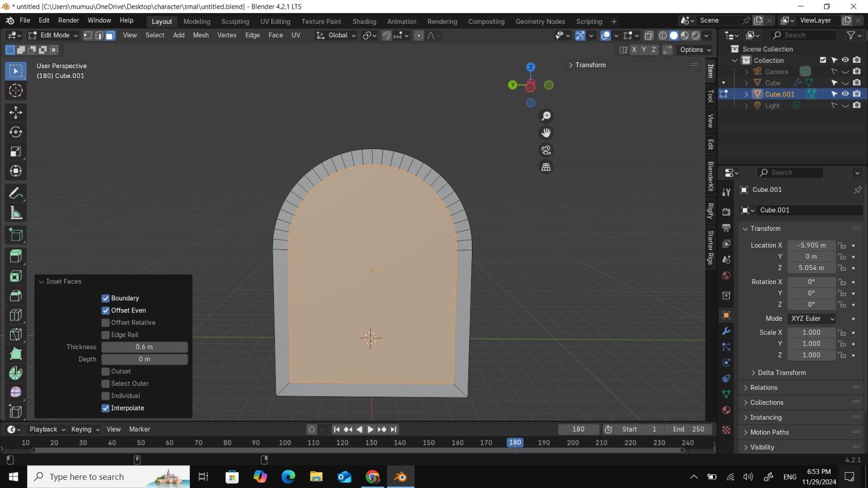Activate the Rotate tool
This screenshot has width=868, height=488.
click(x=16, y=132)
